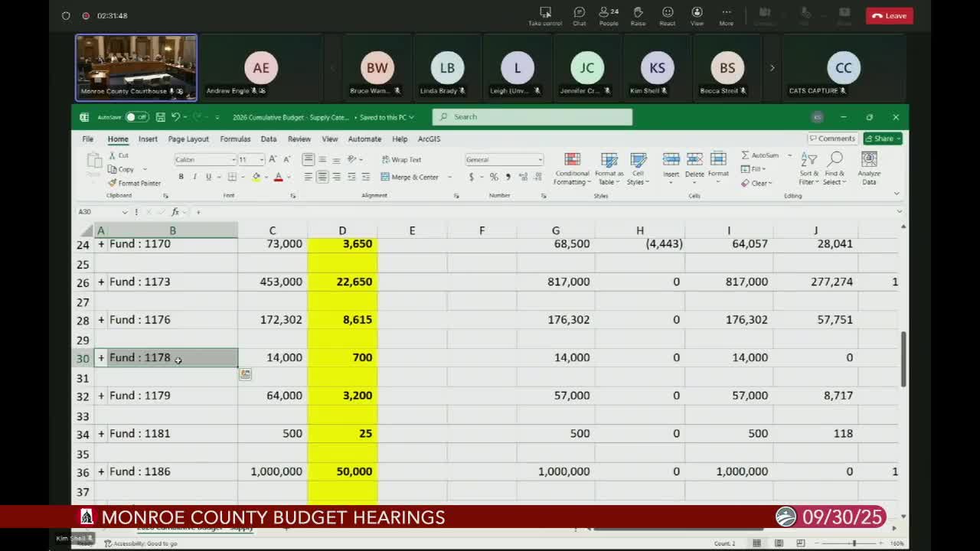Toggle bold formatting
Screen dimensions: 980x551
coord(181,177)
